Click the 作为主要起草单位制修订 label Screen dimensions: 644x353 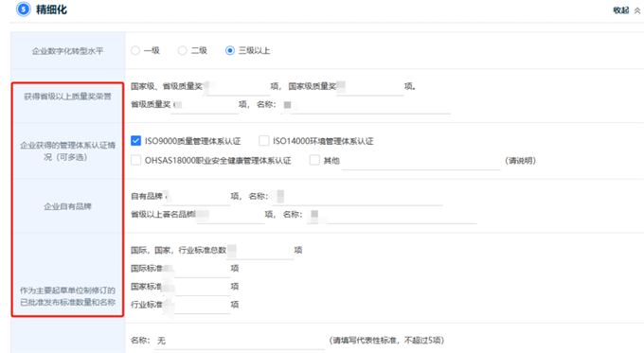(68, 296)
